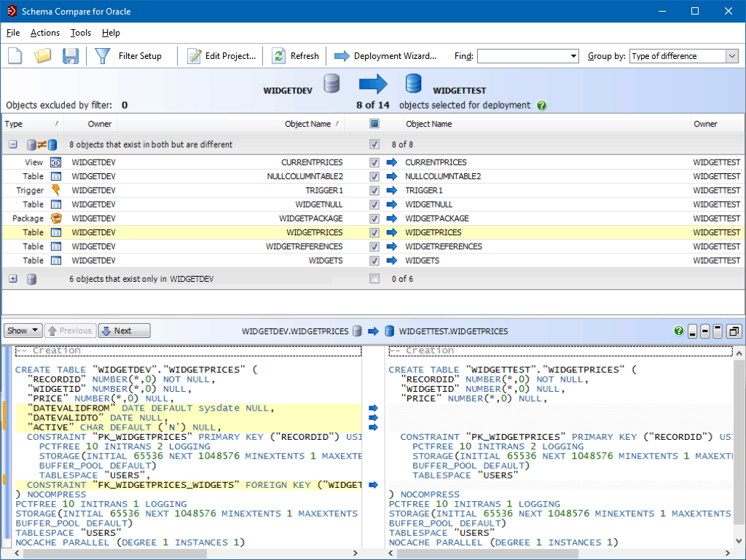Save the project using the disk icon
Screen dimensions: 746x560
pos(70,55)
